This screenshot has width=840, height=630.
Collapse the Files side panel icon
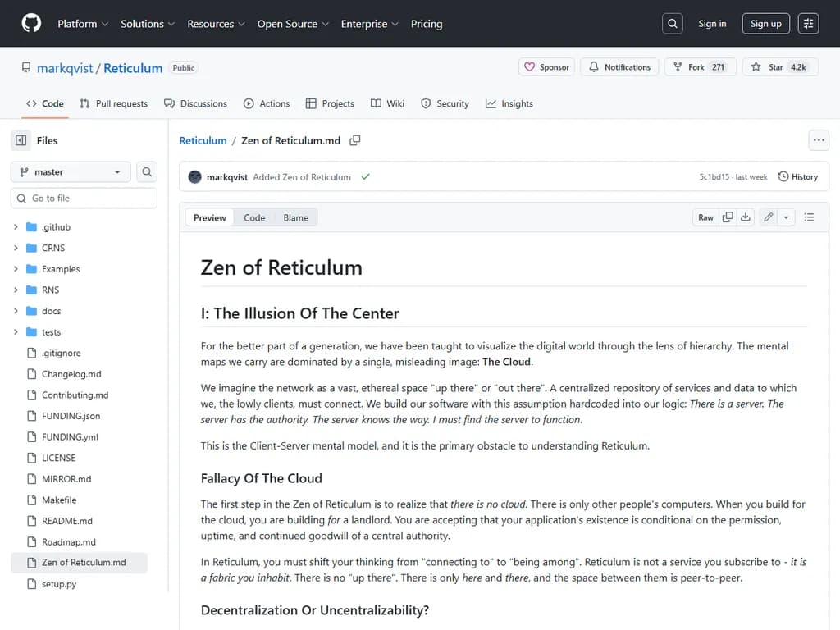pos(21,140)
